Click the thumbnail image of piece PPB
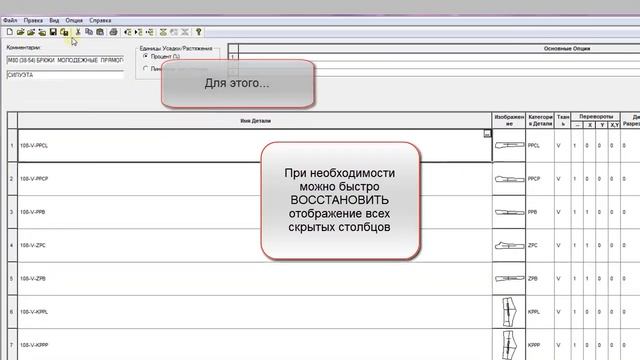This screenshot has height=360, width=640. [x=509, y=212]
